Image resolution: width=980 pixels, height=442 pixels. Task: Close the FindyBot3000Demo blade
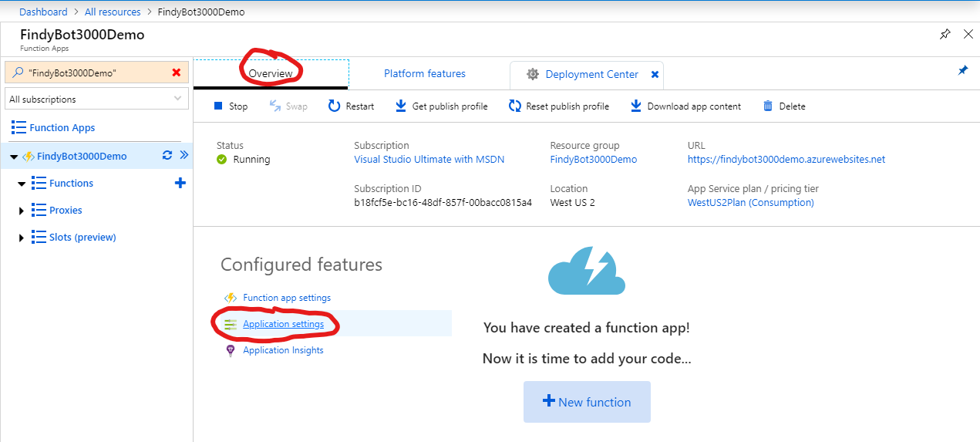(968, 35)
